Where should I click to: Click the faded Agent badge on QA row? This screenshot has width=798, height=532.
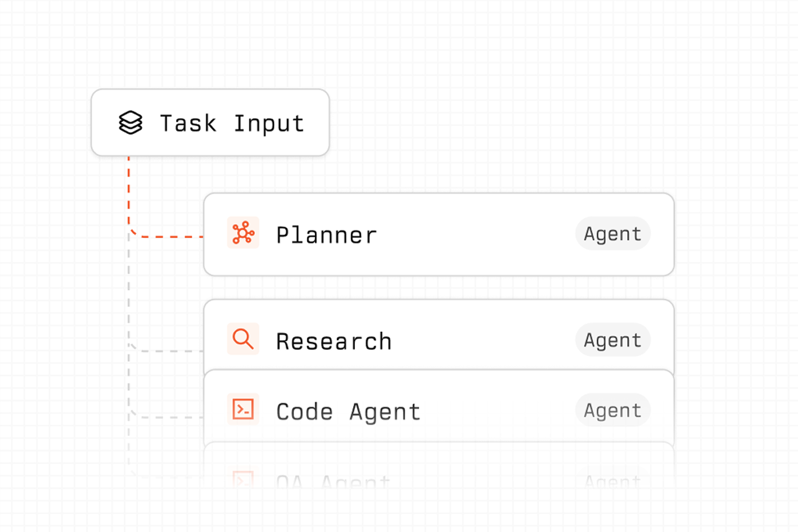tap(613, 481)
